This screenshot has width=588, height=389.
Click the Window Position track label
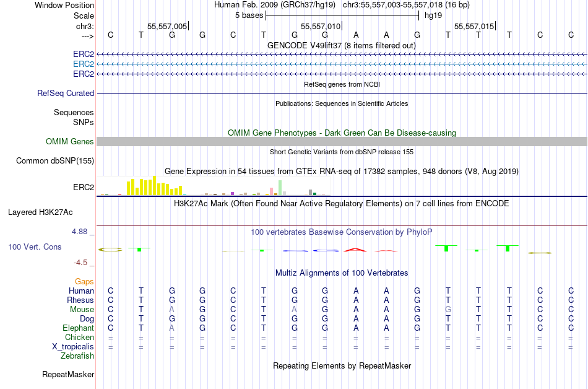pyautogui.click(x=64, y=5)
